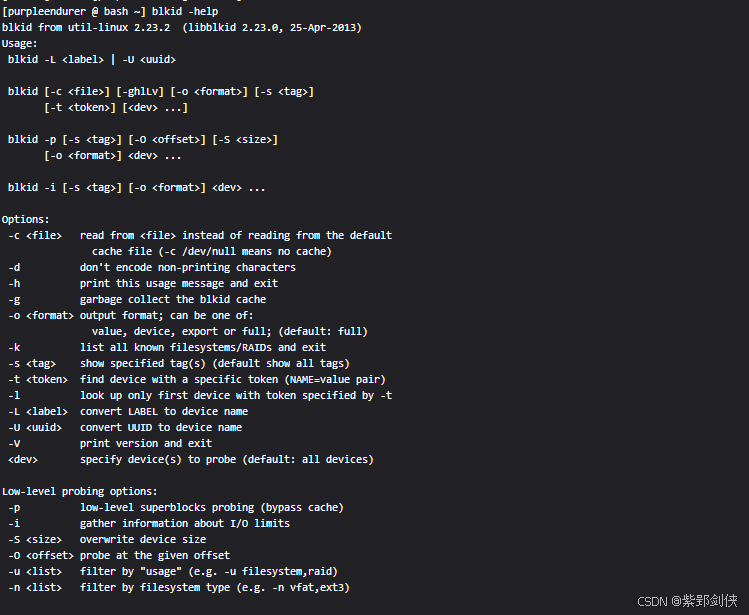Click the 'value, device, export or full' line
This screenshot has width=749, height=615.
[x=230, y=331]
